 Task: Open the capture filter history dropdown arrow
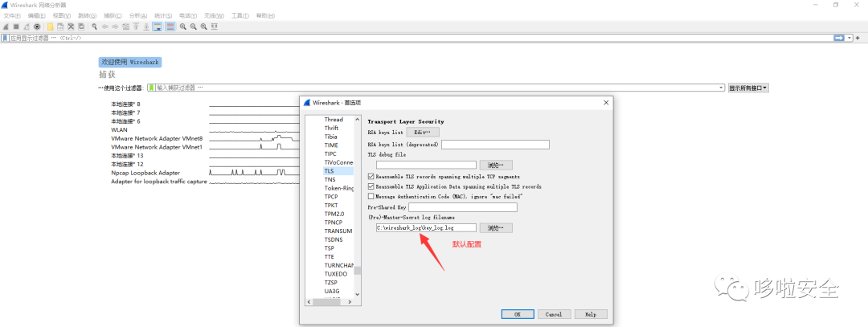pos(721,88)
